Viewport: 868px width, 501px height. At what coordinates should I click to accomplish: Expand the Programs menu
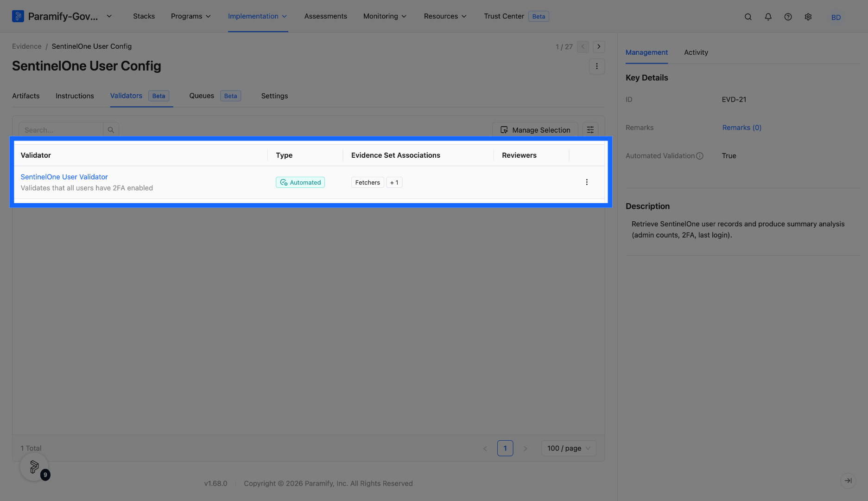tap(190, 16)
